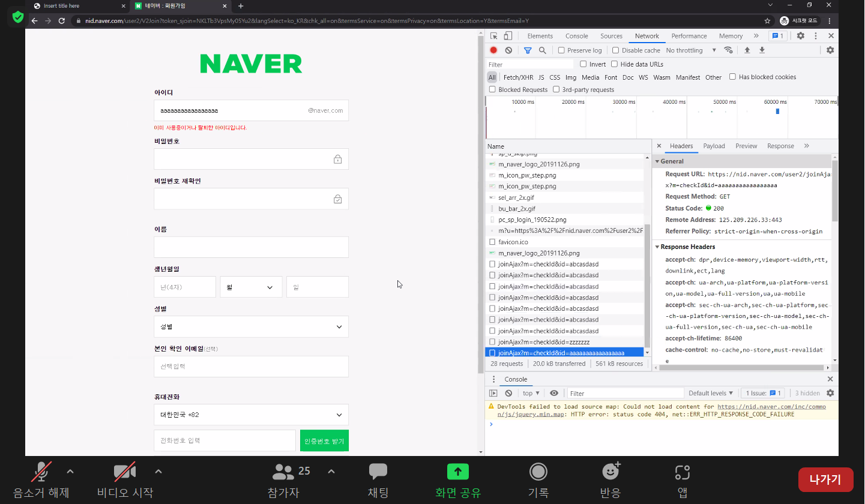Check Hide data URLs
Screen dimensions: 865x504
pyautogui.click(x=615, y=64)
